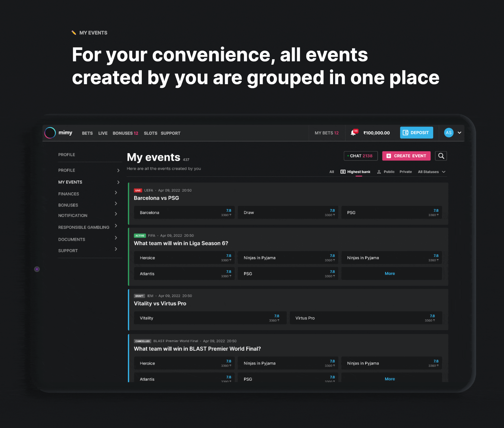
Task: Click the CREATE EVENT button
Action: pos(406,156)
